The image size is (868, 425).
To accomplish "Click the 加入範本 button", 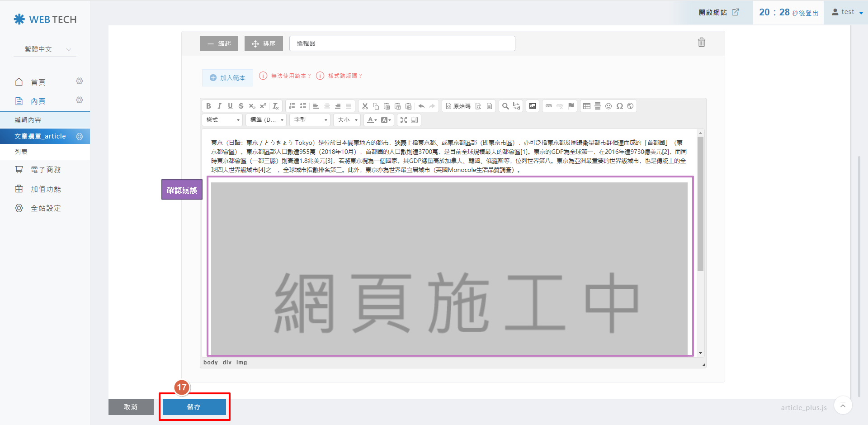I will coord(227,78).
